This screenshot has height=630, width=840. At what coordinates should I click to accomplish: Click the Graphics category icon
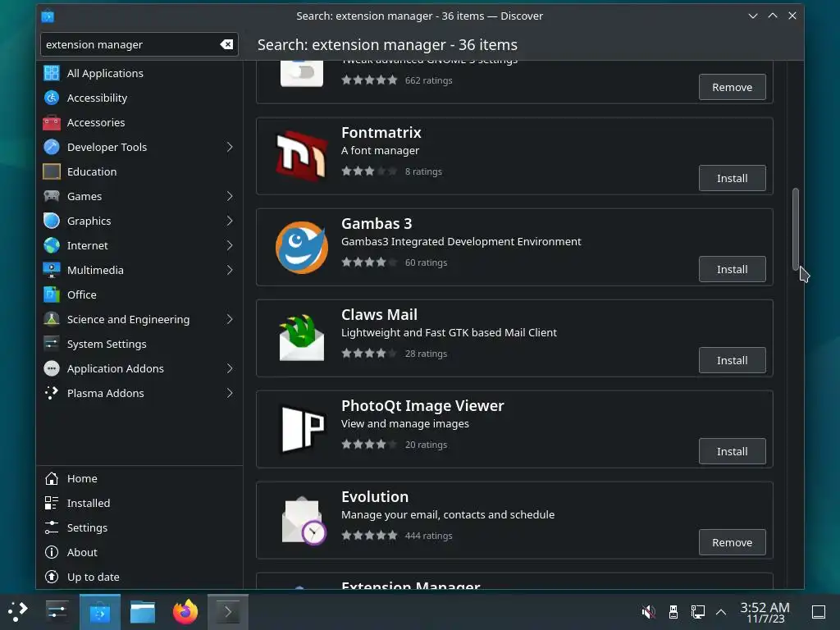[x=52, y=221]
